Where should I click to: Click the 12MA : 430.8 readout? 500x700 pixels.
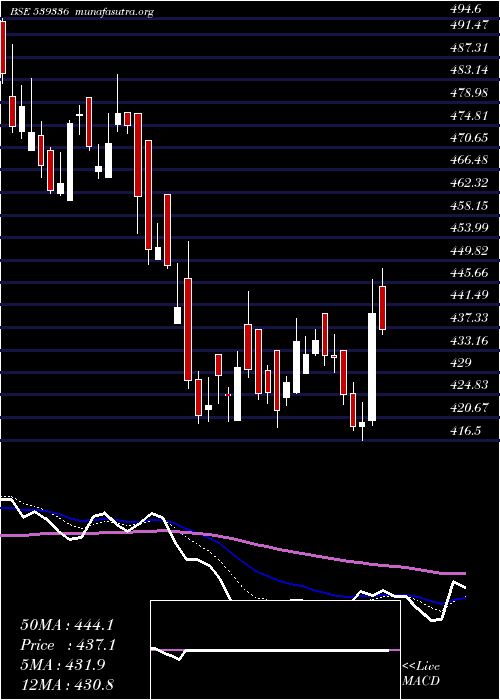(67, 684)
